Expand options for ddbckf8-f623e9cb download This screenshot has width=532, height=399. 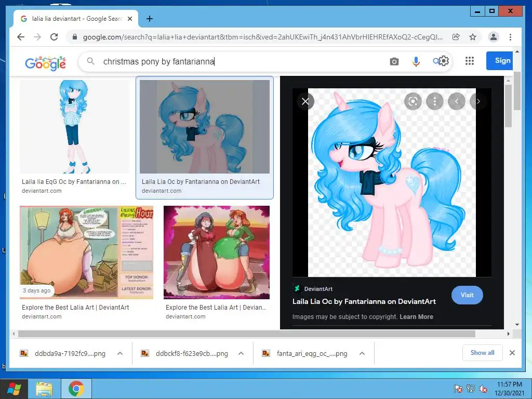pyautogui.click(x=241, y=353)
